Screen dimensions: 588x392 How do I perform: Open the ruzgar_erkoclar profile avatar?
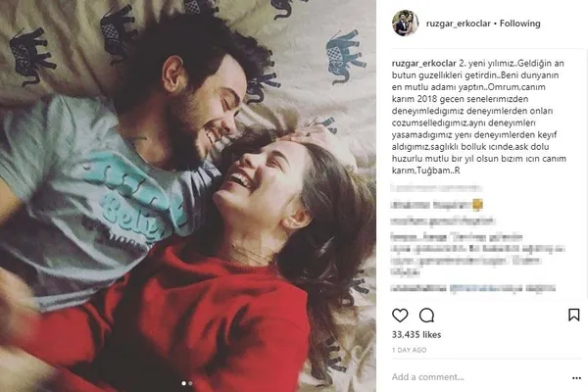(x=405, y=24)
